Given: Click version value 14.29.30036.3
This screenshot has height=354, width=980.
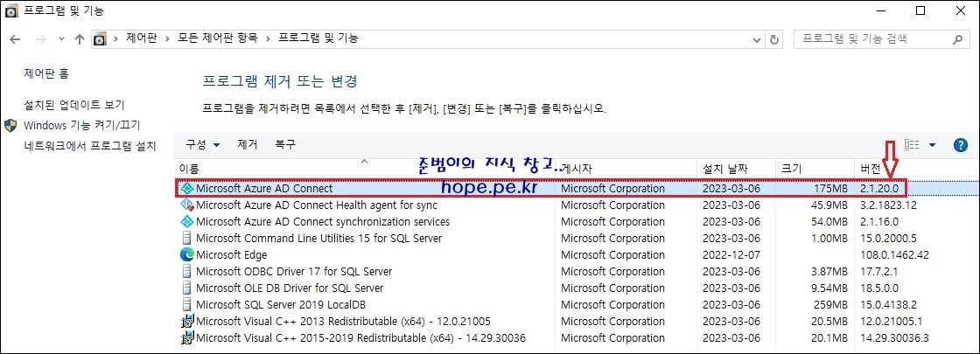Looking at the screenshot, I should click(x=894, y=337).
